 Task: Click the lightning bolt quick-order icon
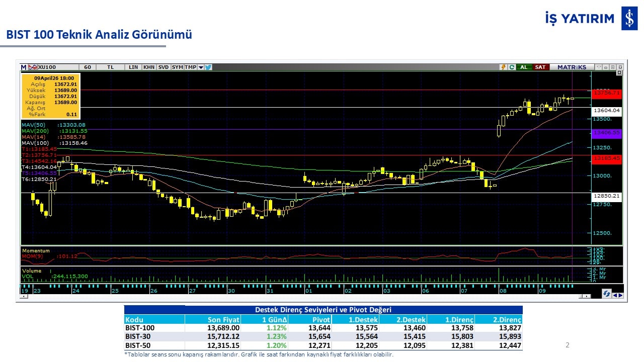pos(503,67)
